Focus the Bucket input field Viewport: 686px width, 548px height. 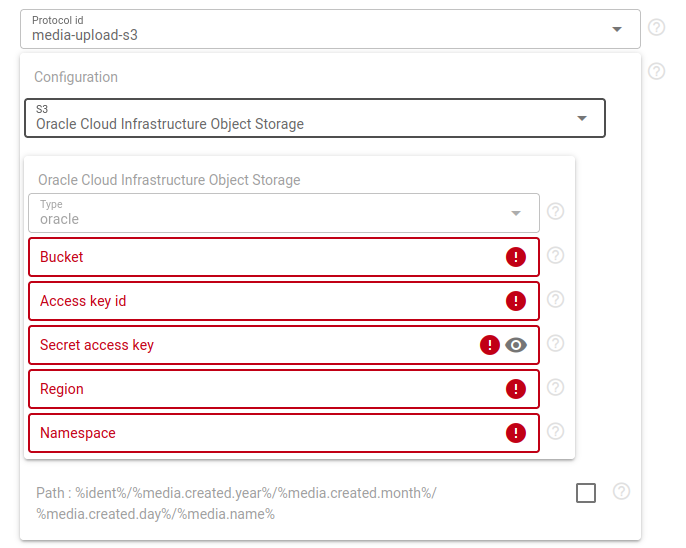[260, 257]
